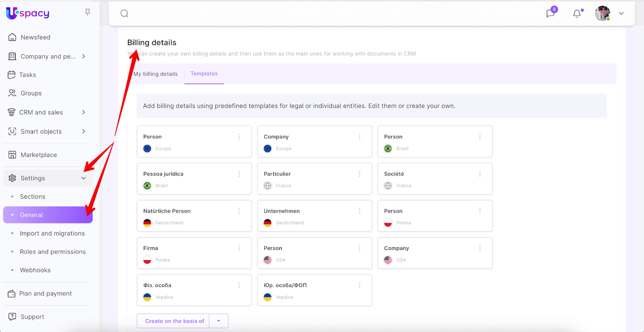Open dropdown arrow beside Create on the basis of

coord(219,321)
